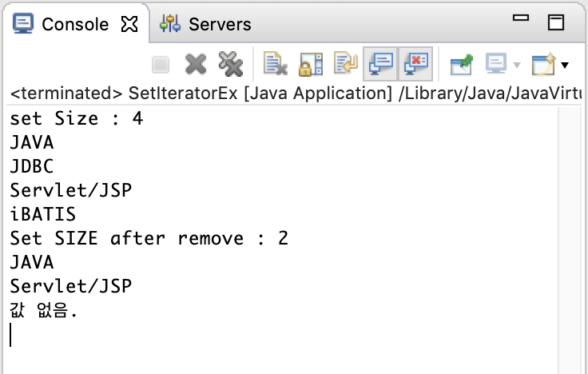
Task: Toggle Scroll Lock in the console
Action: click(310, 65)
